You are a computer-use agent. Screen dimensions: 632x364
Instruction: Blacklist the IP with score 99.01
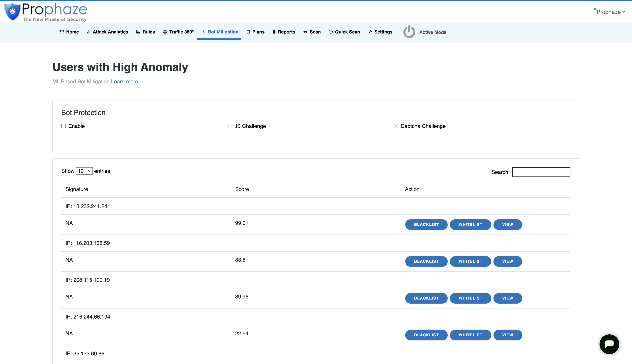click(x=426, y=224)
